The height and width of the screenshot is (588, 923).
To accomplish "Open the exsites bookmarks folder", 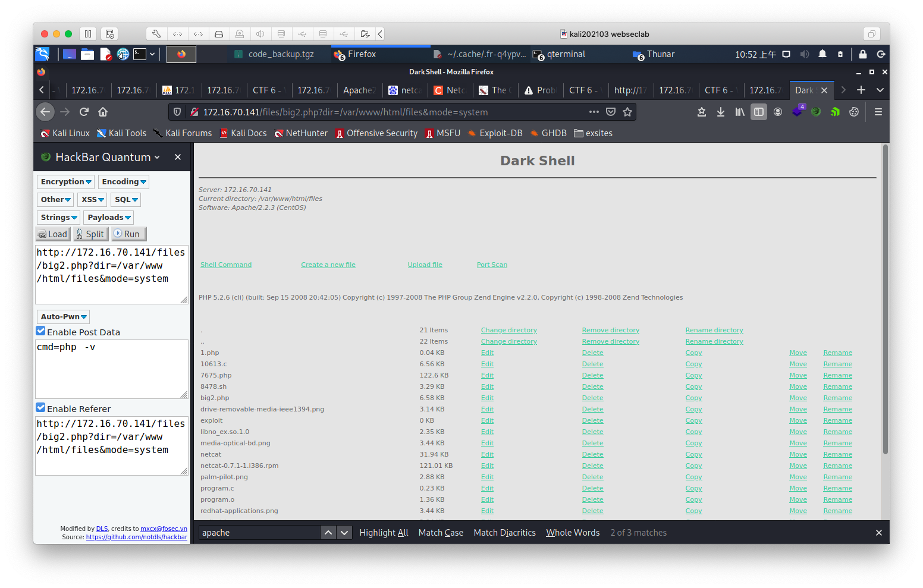I will coord(593,133).
